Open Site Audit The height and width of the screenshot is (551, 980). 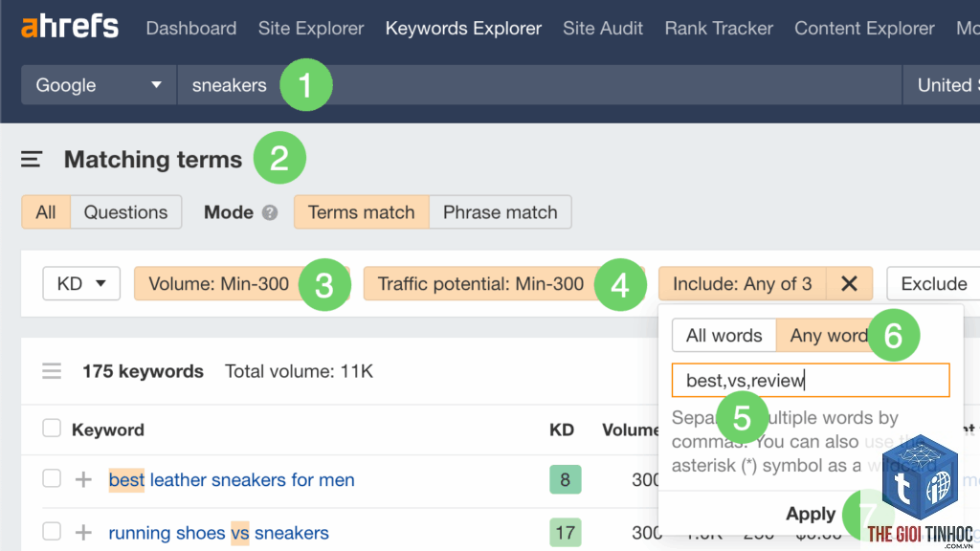[x=603, y=28]
